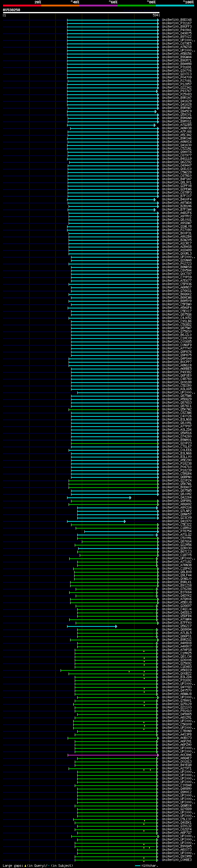Open UniRef100_Q2R030 label

click(x=176, y=548)
